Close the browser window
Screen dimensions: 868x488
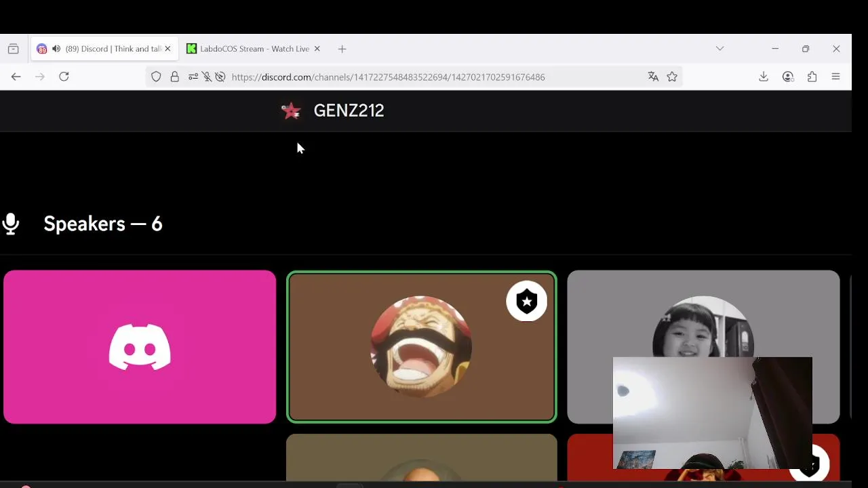836,49
